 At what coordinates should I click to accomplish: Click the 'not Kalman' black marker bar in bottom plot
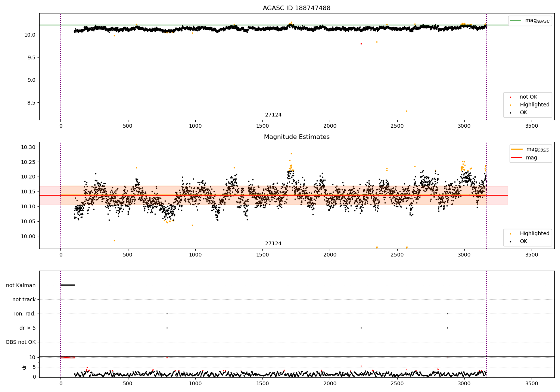coord(68,285)
